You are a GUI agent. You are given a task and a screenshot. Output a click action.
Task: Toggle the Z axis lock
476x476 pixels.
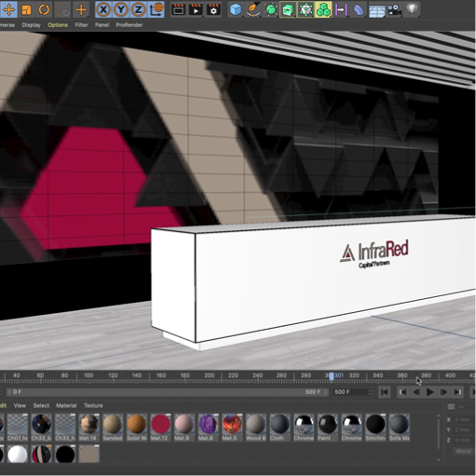(138, 9)
